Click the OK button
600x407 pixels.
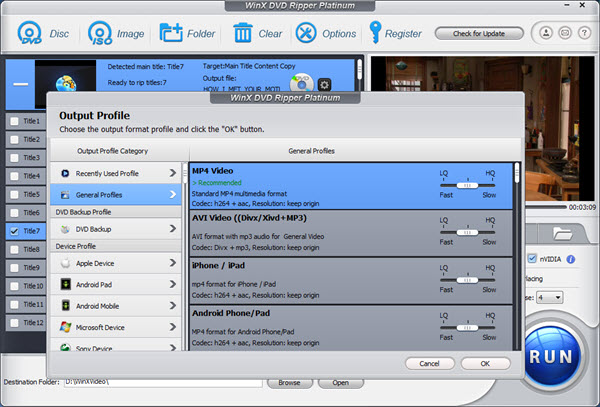485,363
